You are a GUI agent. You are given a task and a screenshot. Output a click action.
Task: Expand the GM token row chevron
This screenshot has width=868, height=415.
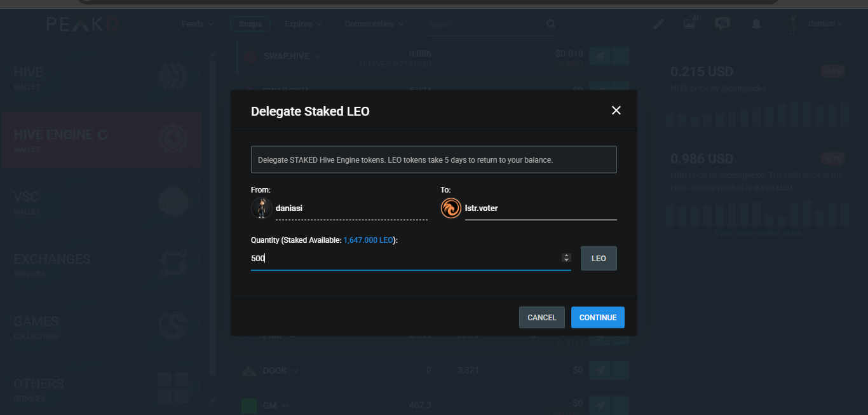pos(285,405)
